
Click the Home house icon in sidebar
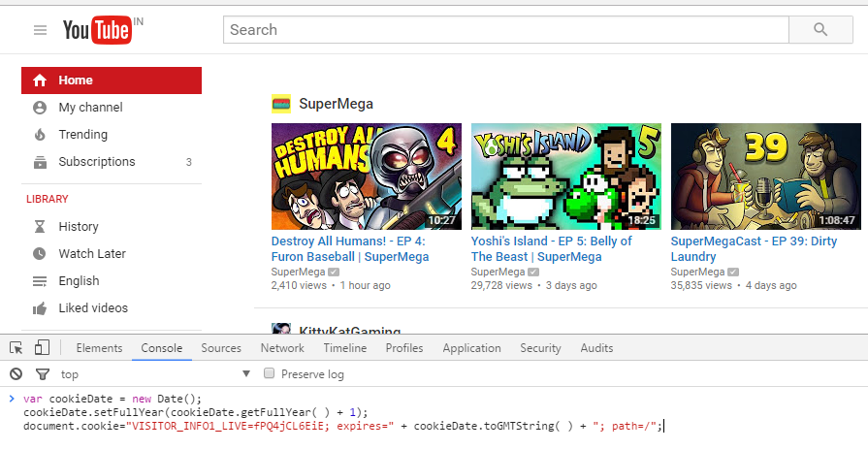click(40, 80)
